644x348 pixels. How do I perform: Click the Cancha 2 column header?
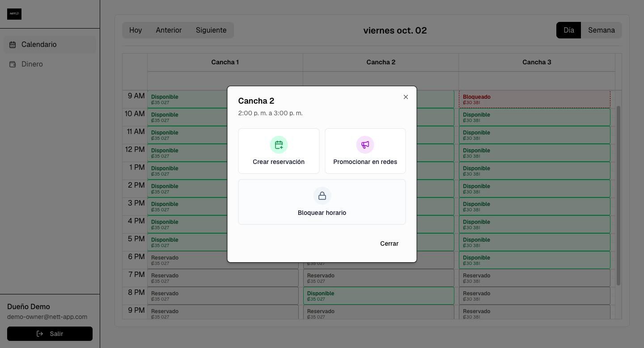pos(381,62)
